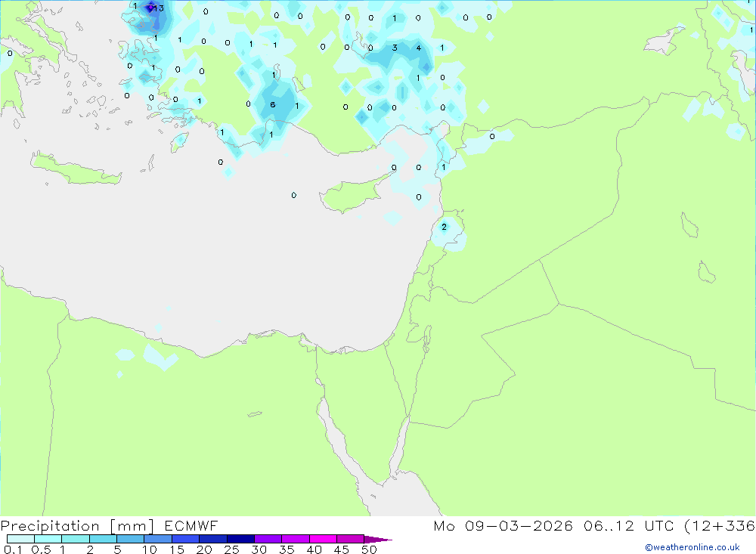This screenshot has height=554, width=756.
Task: Click the 45–50 mm legend color segment
Action: [350, 539]
